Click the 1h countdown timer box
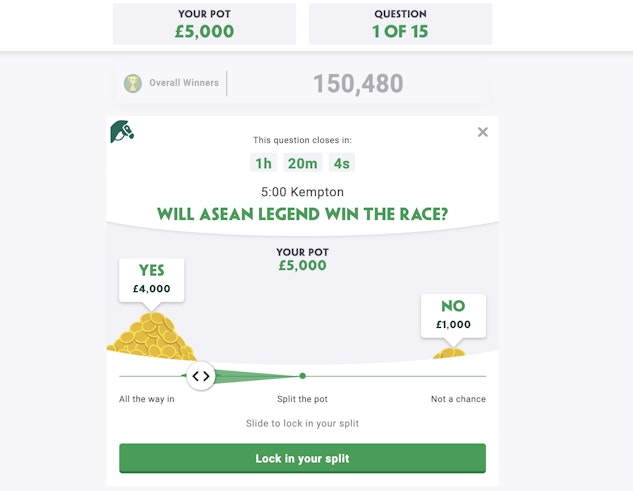The height and width of the screenshot is (491, 633). click(x=263, y=163)
